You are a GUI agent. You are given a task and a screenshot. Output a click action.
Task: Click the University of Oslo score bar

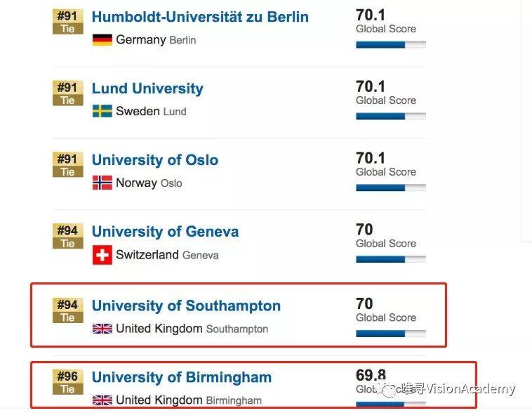390,188
